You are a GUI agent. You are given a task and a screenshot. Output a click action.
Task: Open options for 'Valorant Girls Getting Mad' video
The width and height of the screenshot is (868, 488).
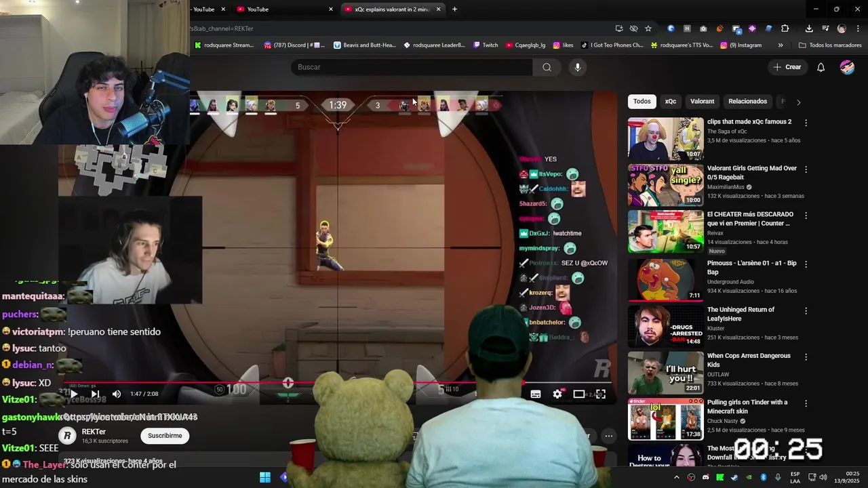[806, 169]
